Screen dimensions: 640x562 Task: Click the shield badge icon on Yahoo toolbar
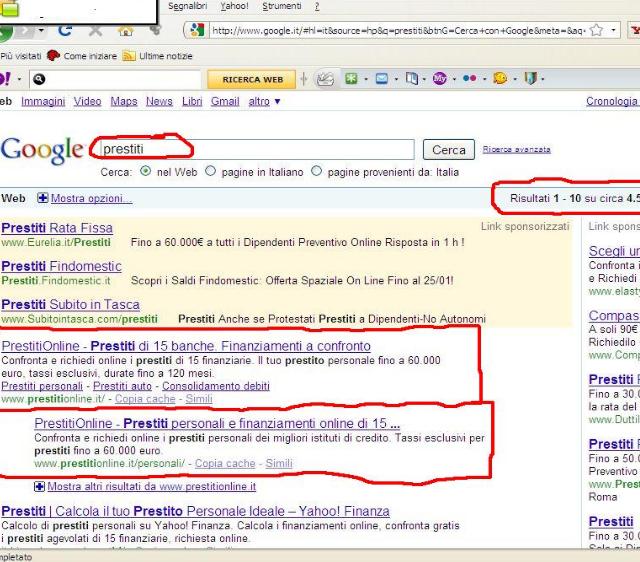(x=530, y=78)
